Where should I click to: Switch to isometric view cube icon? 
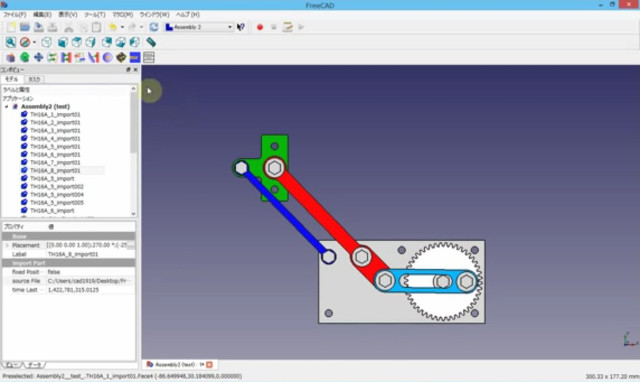[47, 42]
